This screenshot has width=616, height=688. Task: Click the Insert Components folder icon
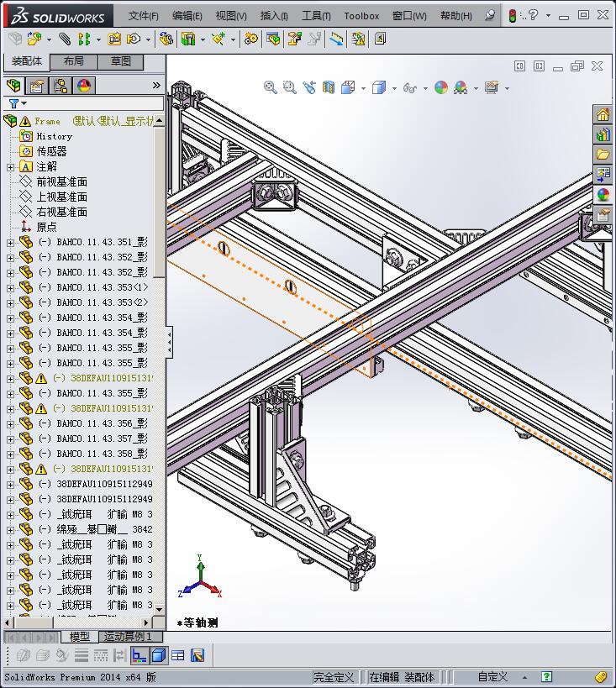(34, 39)
